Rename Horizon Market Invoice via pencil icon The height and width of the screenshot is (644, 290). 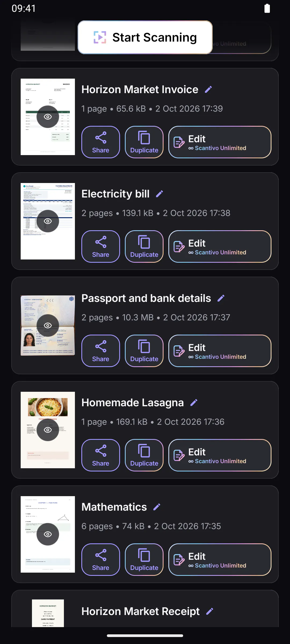[208, 89]
